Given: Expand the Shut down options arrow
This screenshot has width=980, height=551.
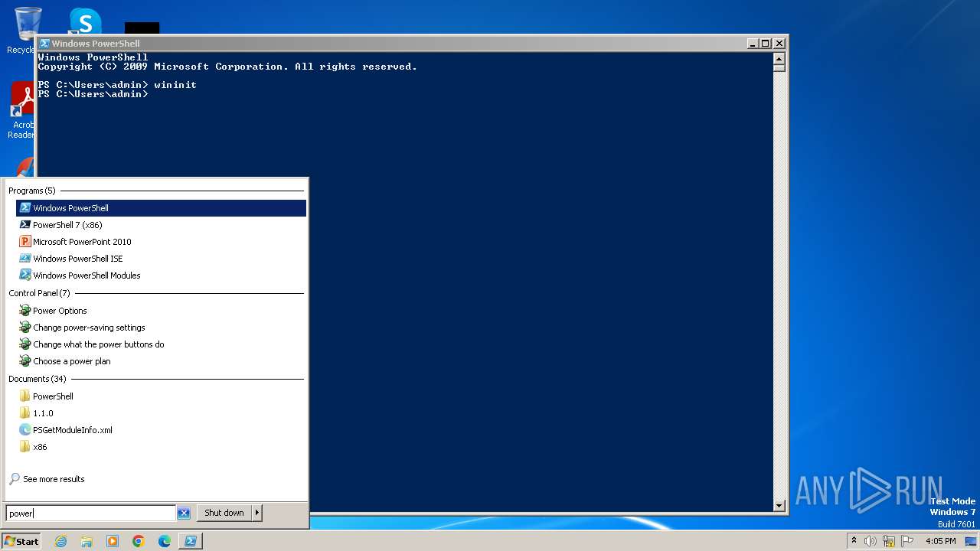Looking at the screenshot, I should pyautogui.click(x=257, y=513).
